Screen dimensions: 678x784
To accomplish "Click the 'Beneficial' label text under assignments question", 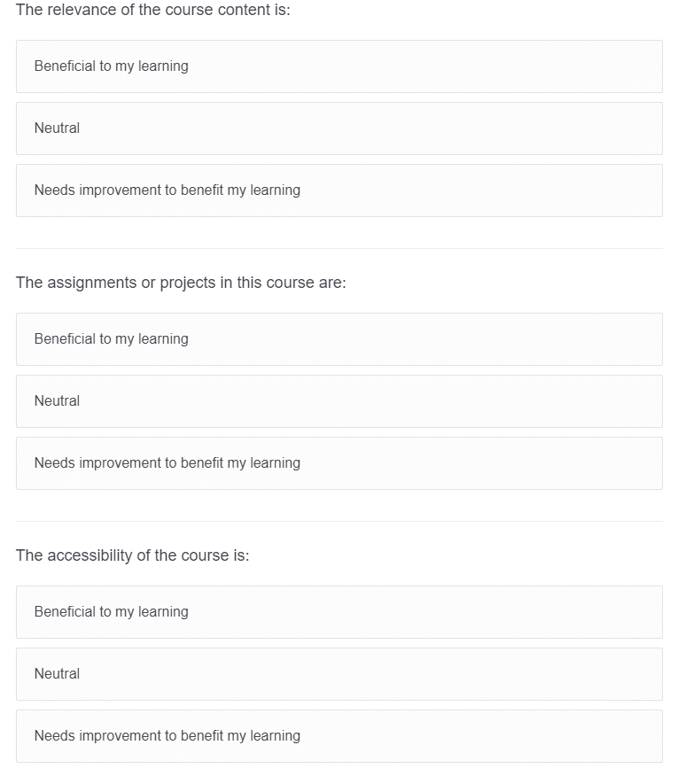I will pyautogui.click(x=111, y=339).
